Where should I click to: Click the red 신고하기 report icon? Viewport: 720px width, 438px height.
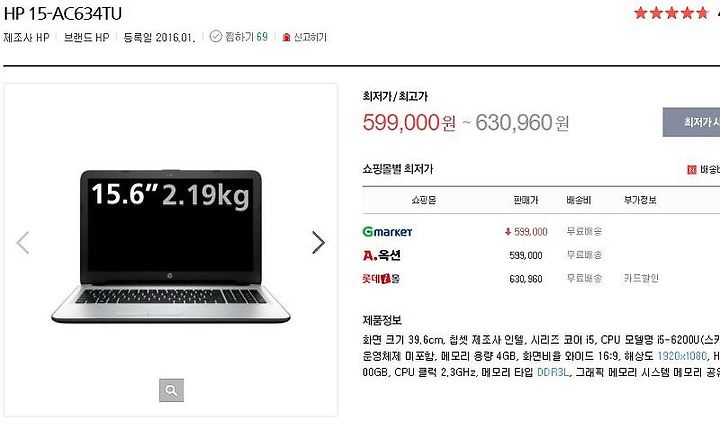(x=287, y=37)
